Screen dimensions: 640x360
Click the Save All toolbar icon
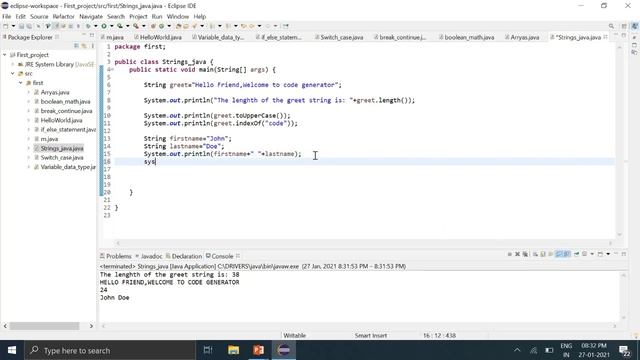29,26
